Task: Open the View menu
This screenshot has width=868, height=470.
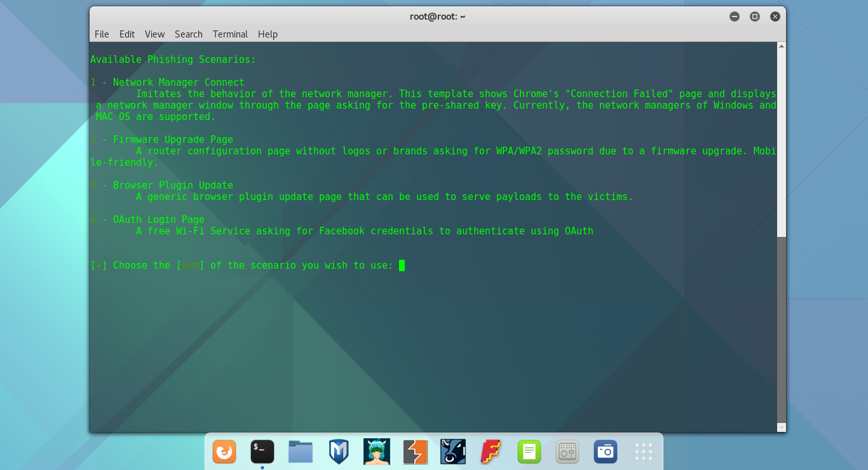Action: pyautogui.click(x=154, y=34)
